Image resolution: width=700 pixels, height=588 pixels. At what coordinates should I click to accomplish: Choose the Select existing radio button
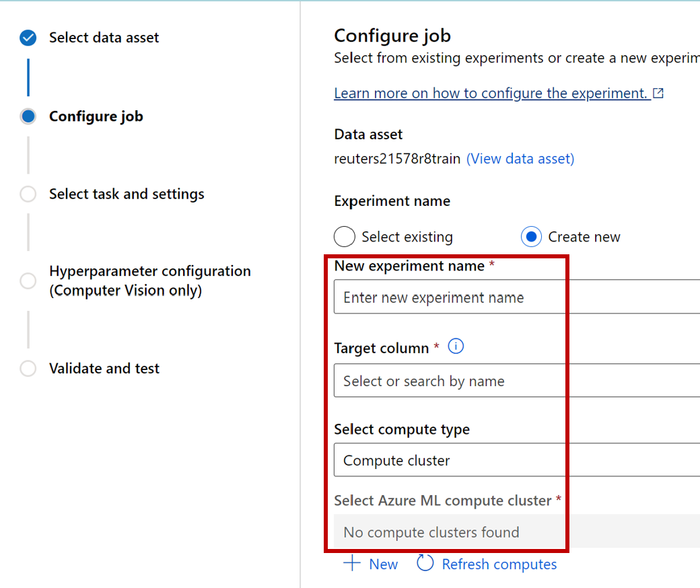(345, 236)
